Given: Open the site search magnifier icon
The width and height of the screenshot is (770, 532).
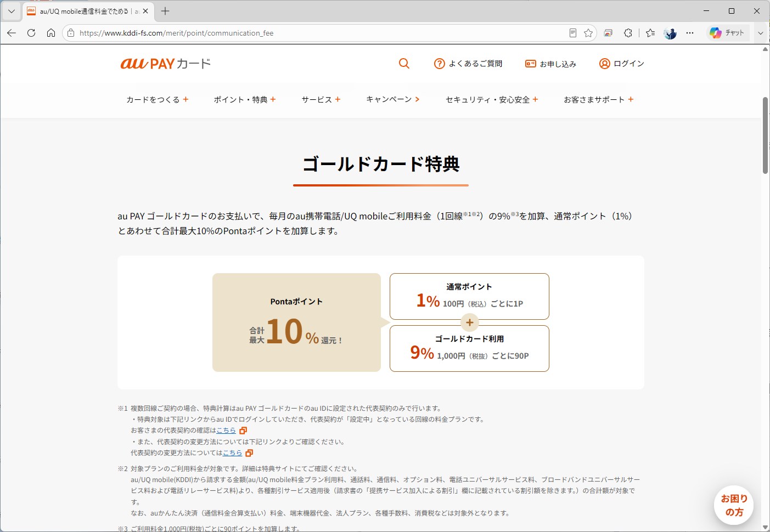Looking at the screenshot, I should coord(404,64).
